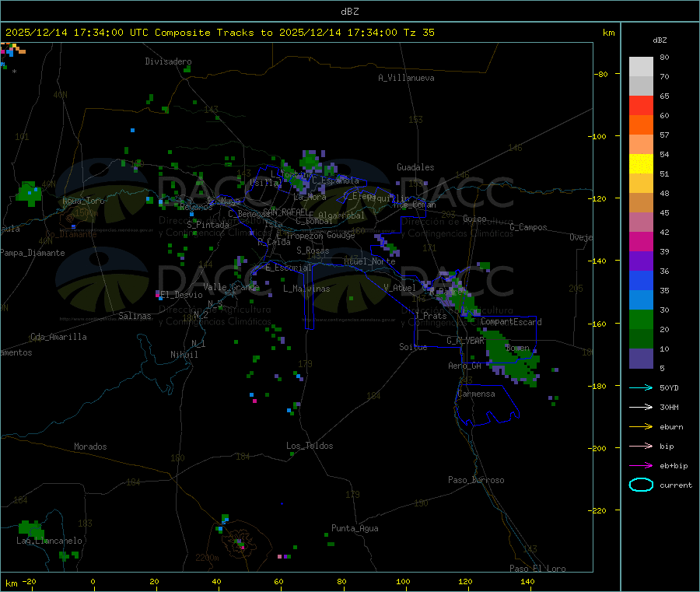Select the light blue 30-35 dBZ swatch

pyautogui.click(x=641, y=300)
